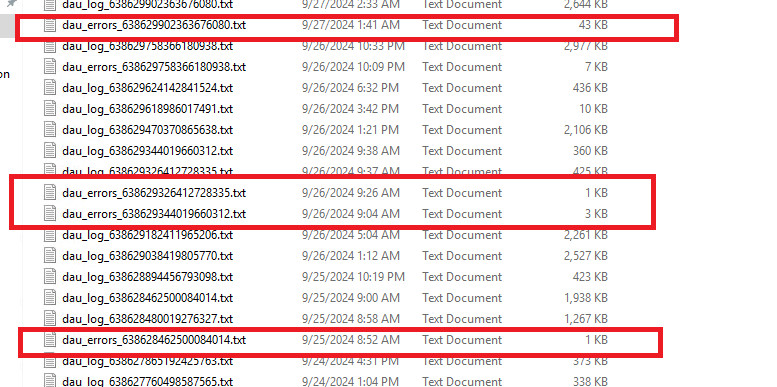Viewport: 777px width, 387px height.
Task: Click file name dau_log_638628462500084014.txt
Action: (x=148, y=298)
